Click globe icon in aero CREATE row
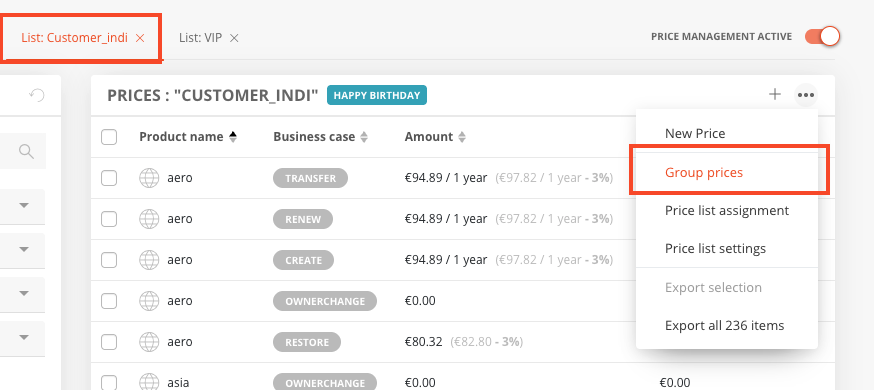This screenshot has height=390, width=874. click(x=149, y=260)
